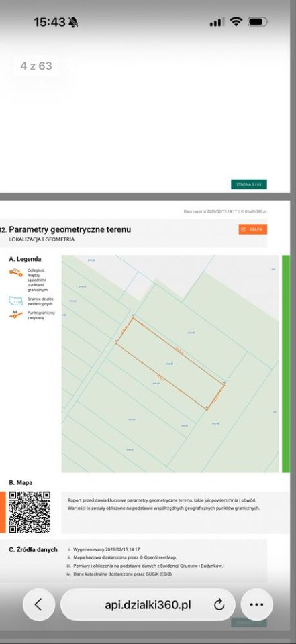
Task: Tap the silent bell icon next to clock
Action: pos(73,22)
